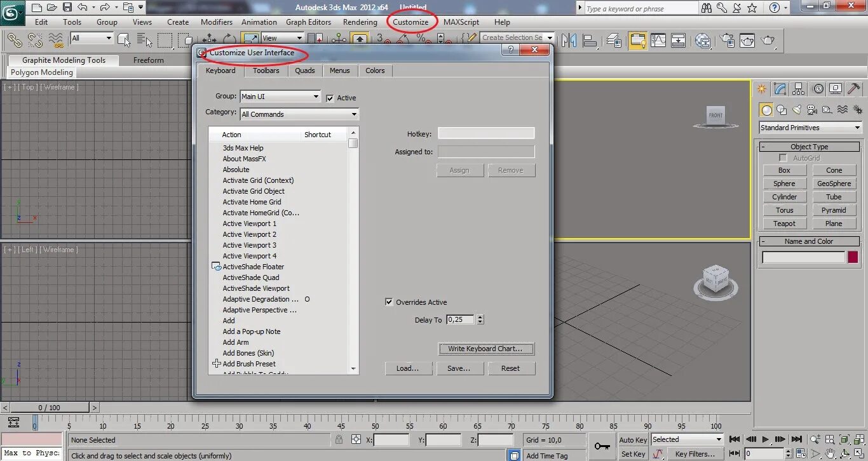Click the Save File floppy disk icon
The height and width of the screenshot is (461, 868).
[67, 8]
